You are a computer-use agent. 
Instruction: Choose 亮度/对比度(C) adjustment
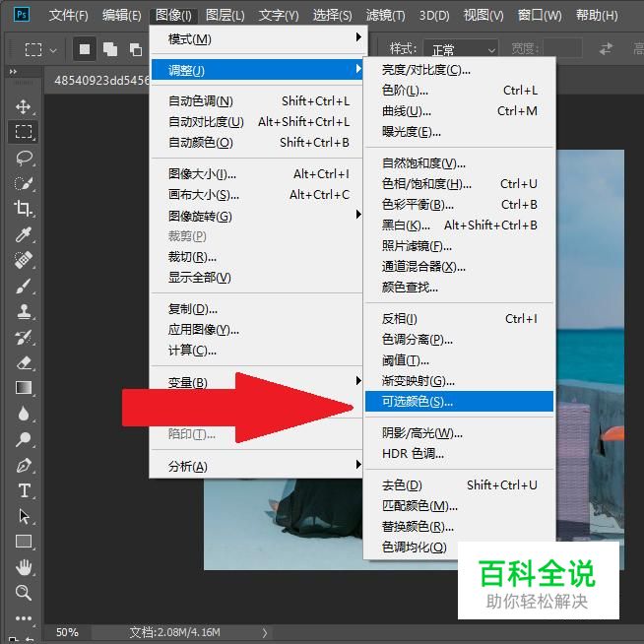point(459,69)
